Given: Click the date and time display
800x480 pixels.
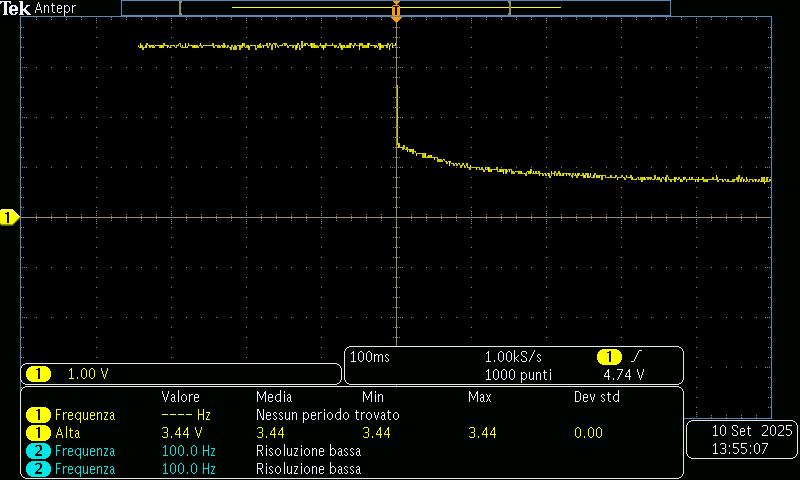Looking at the screenshot, I should [741, 439].
